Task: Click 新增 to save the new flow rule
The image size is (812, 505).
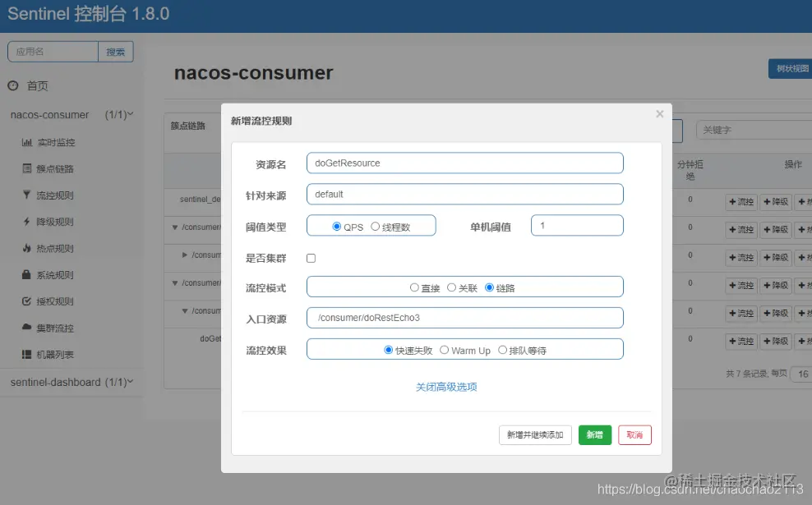Action: pos(595,435)
